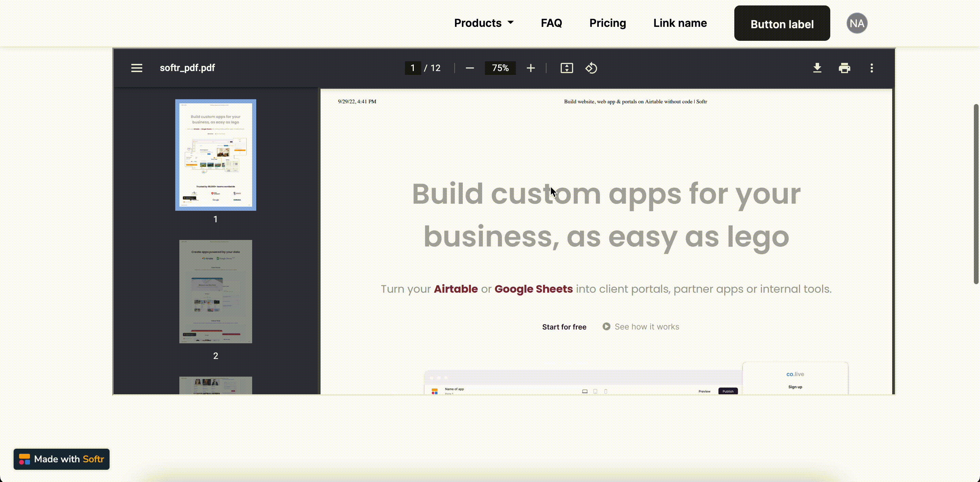The image size is (980, 482).
Task: Expand the Products dropdown
Action: [x=484, y=23]
